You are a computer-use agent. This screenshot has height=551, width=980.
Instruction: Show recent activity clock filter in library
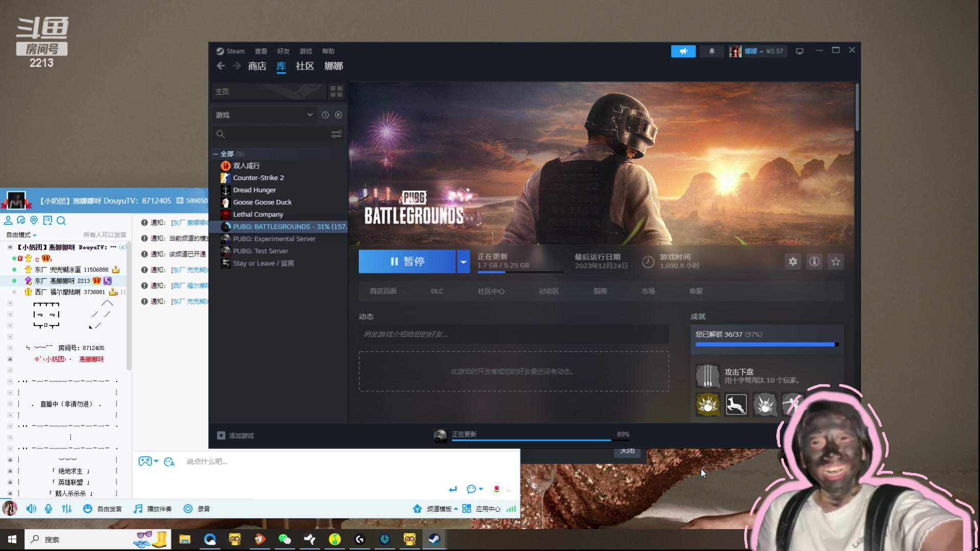(325, 115)
